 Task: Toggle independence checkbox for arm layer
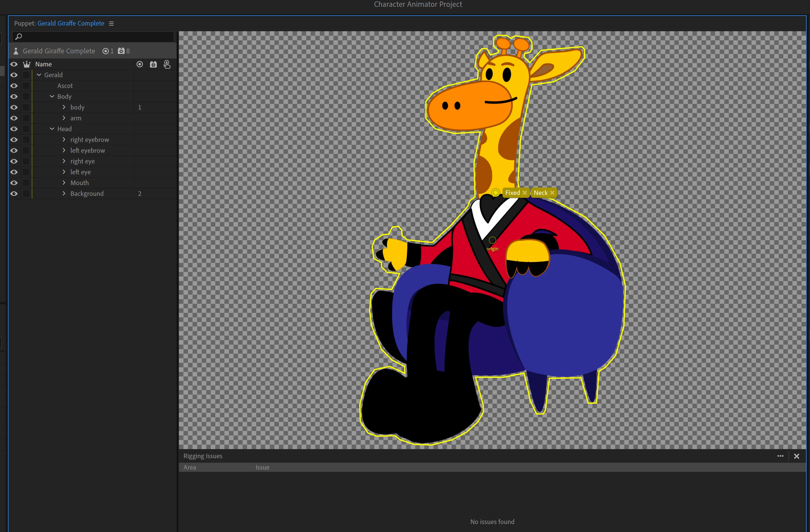tap(26, 118)
